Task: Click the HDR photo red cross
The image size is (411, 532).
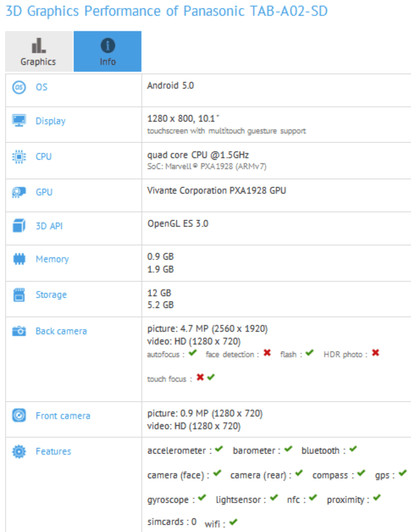Action: pos(375,353)
